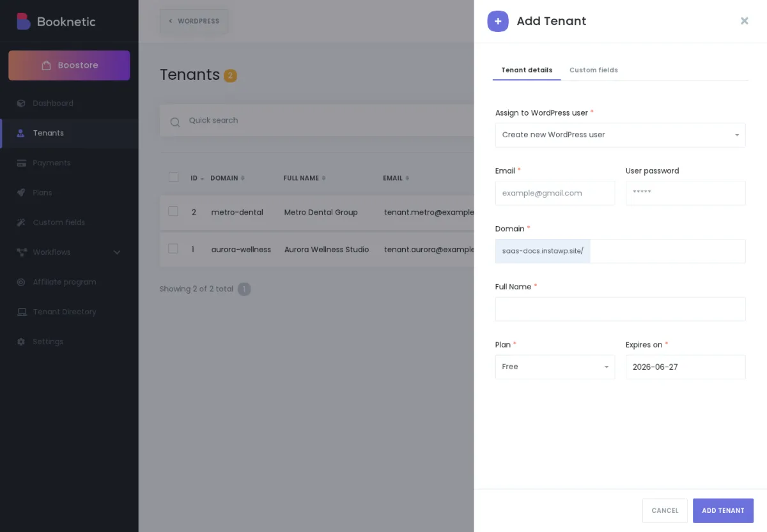Click the Quick search magnifier icon
The width and height of the screenshot is (767, 532).
click(x=174, y=121)
